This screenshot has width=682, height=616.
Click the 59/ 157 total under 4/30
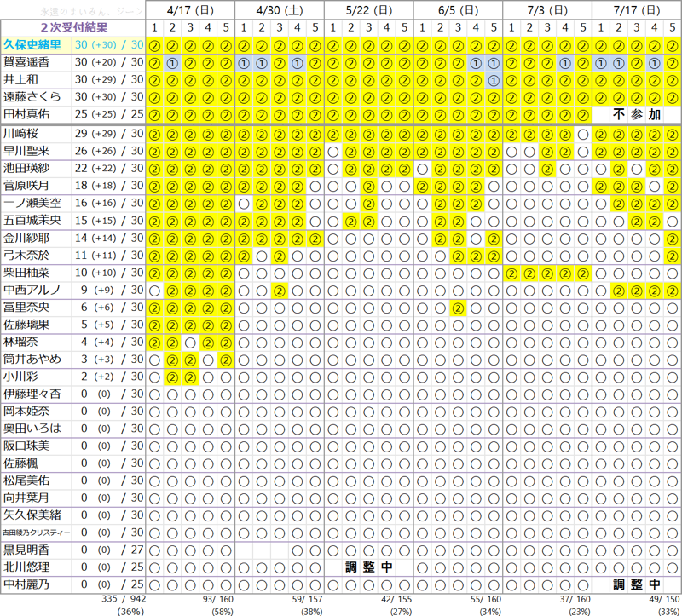[x=307, y=599]
